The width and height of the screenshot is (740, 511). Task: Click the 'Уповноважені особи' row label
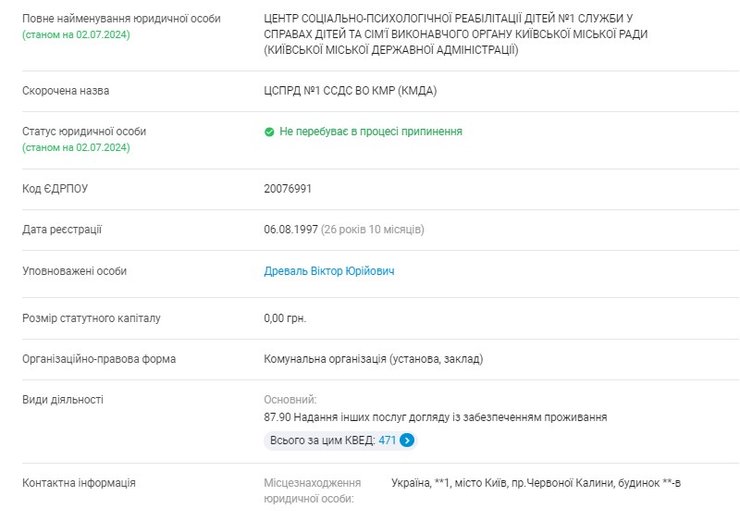coord(75,271)
